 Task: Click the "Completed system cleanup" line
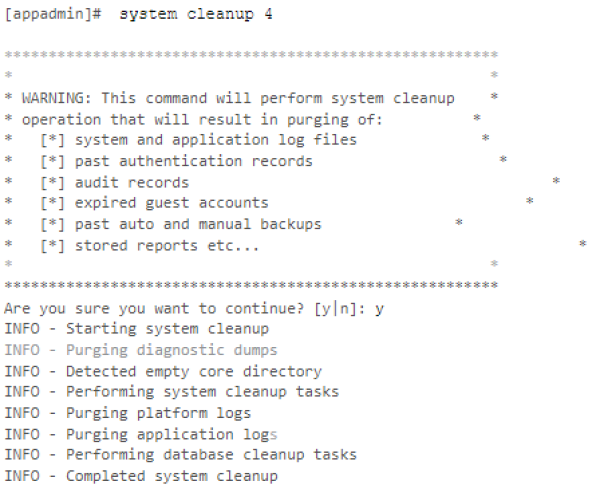coord(141,476)
